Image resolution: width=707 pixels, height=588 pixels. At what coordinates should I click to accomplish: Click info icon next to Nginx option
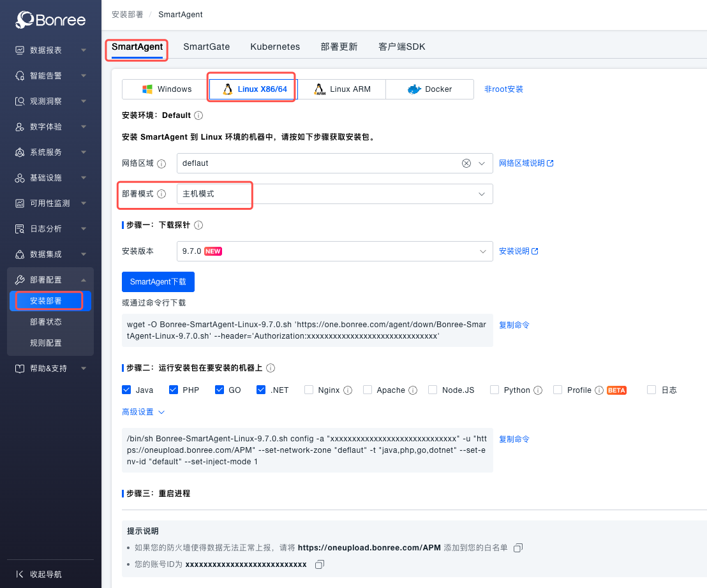tap(346, 390)
